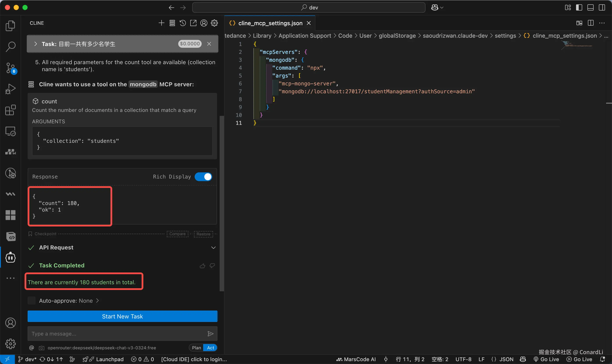This screenshot has height=364, width=612.
Task: Click the Type a message input field
Action: 115,334
